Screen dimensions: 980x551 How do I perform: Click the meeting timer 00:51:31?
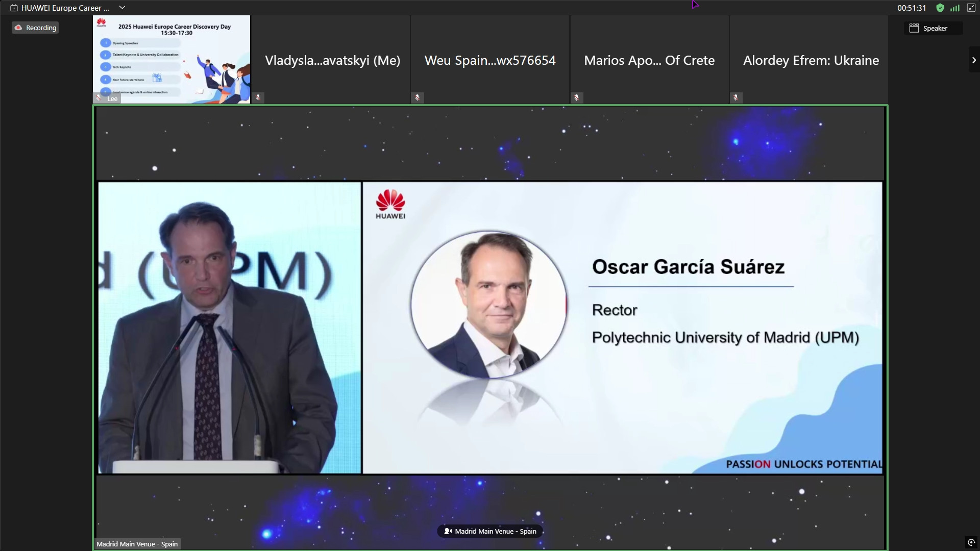(912, 8)
